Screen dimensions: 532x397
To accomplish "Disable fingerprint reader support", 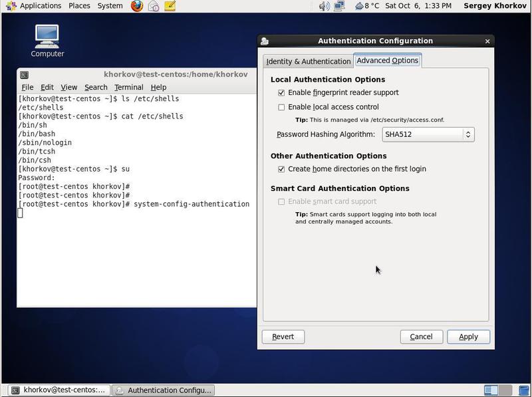I will point(281,93).
